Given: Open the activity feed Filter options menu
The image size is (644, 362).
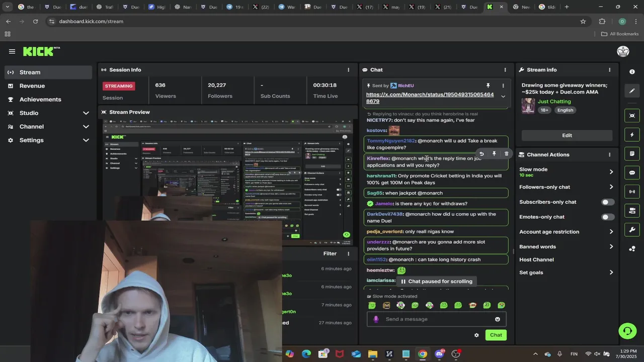Looking at the screenshot, I should click(x=348, y=254).
